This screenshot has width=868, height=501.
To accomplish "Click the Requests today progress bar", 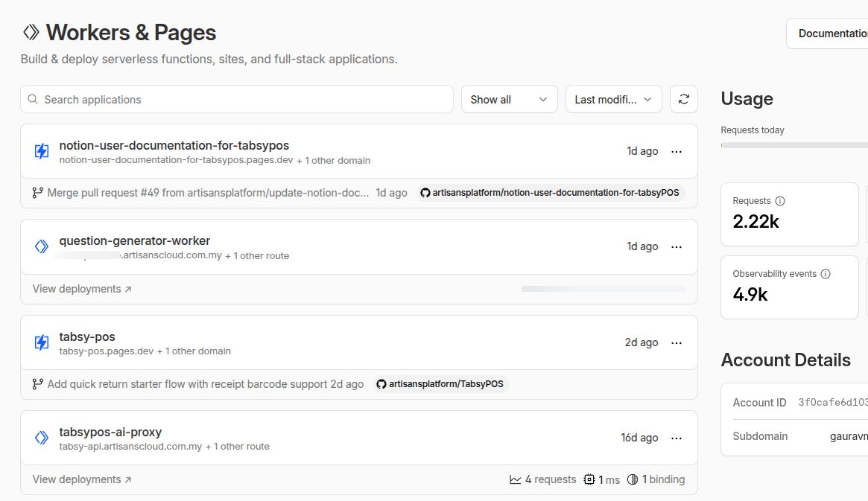I will (794, 145).
